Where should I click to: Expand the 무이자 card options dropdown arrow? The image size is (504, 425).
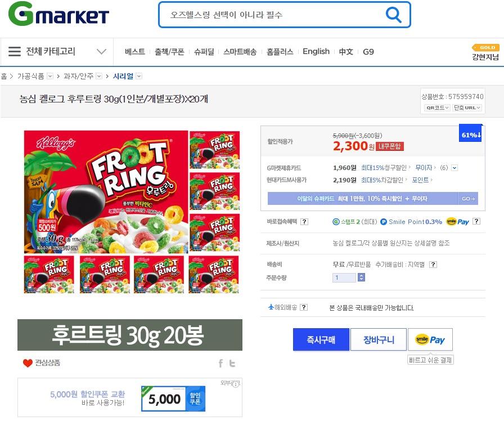pos(454,168)
